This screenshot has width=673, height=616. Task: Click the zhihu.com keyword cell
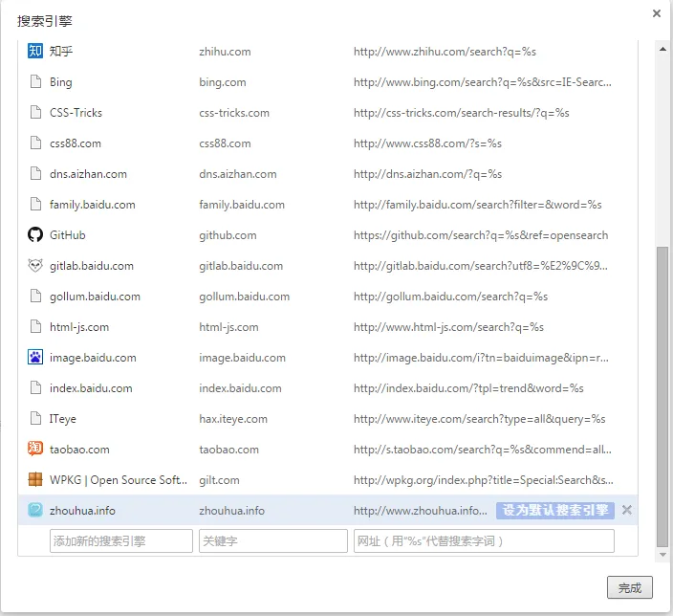225,52
